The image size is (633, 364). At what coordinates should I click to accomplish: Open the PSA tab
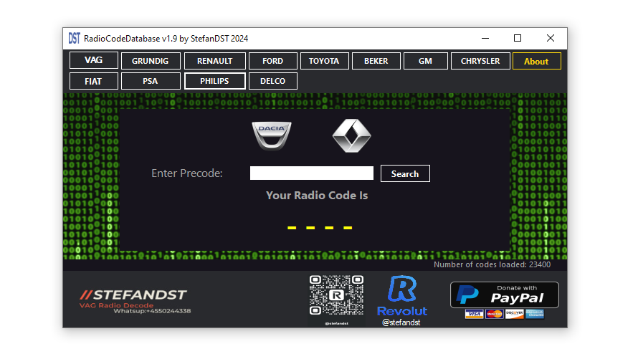[150, 81]
